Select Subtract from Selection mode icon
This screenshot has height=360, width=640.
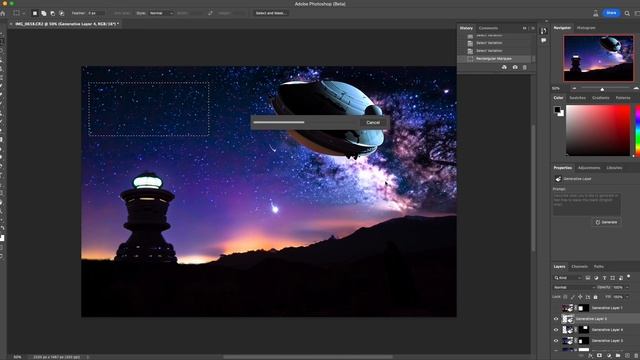point(53,13)
